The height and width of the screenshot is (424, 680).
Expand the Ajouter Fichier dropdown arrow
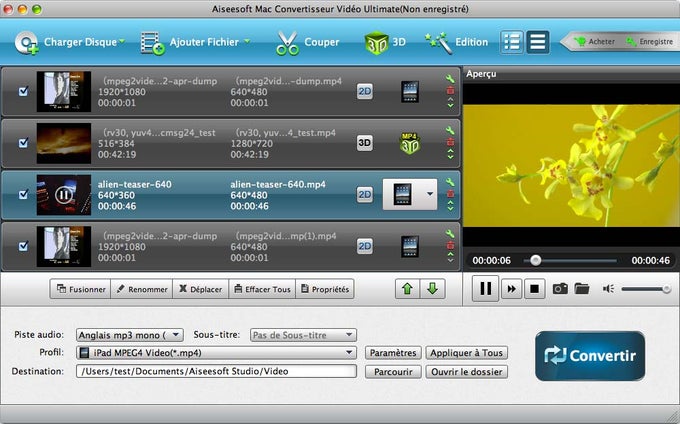click(x=247, y=41)
